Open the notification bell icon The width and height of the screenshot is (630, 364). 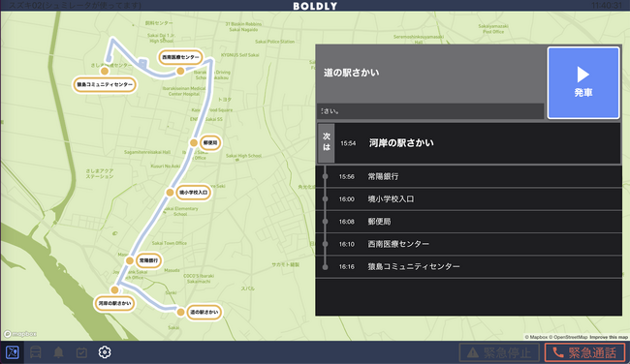[x=59, y=352]
